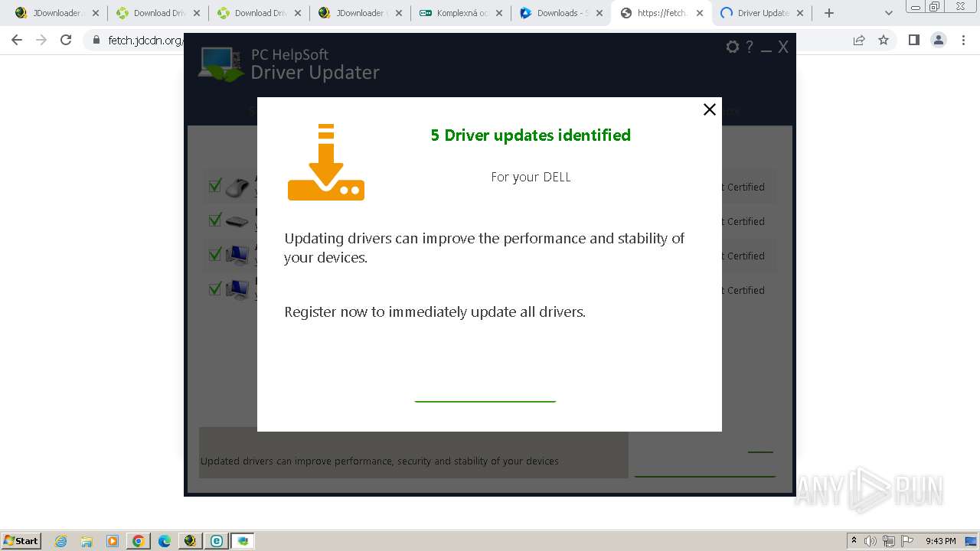Image resolution: width=980 pixels, height=551 pixels.
Task: Switch to second Download Driver tab
Action: pyautogui.click(x=257, y=13)
